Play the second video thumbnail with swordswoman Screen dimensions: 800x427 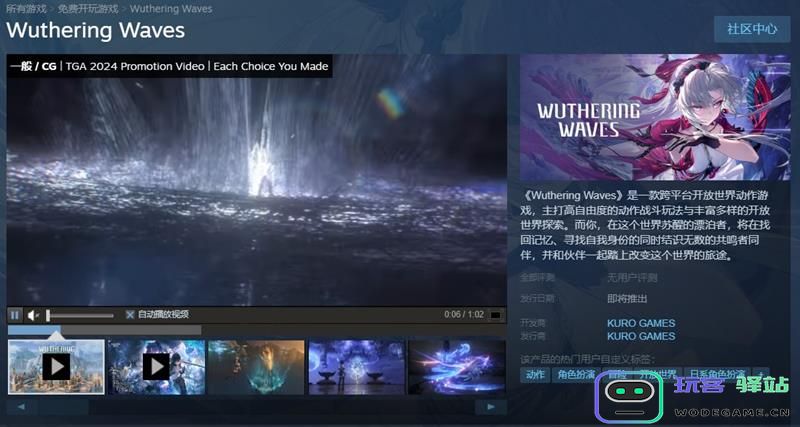(x=156, y=367)
